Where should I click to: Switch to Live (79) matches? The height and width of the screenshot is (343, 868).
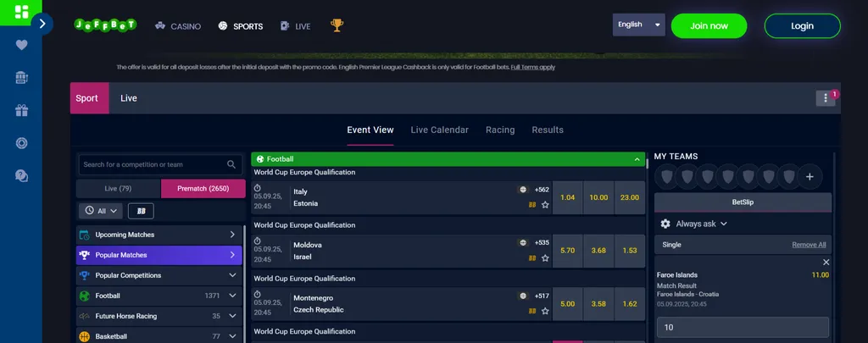click(x=118, y=188)
